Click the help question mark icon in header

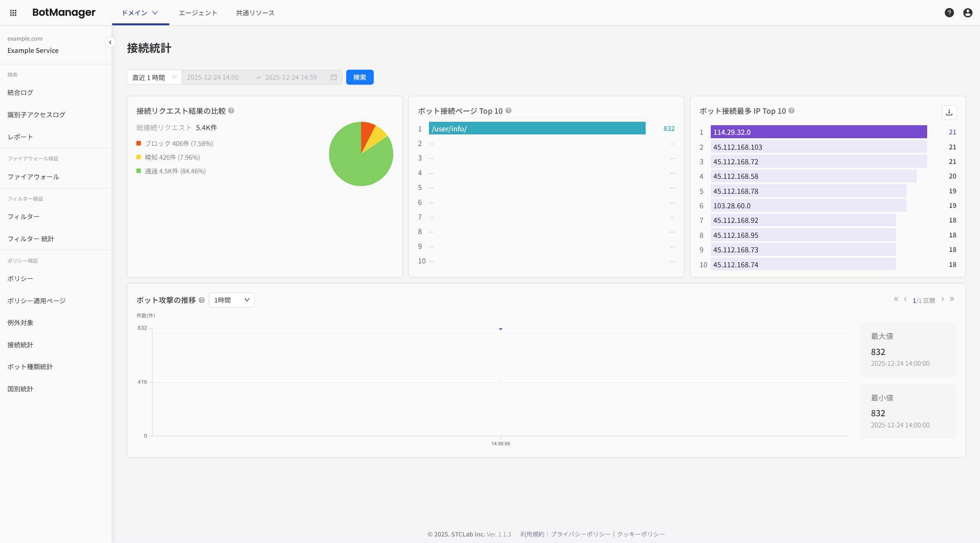tap(949, 13)
